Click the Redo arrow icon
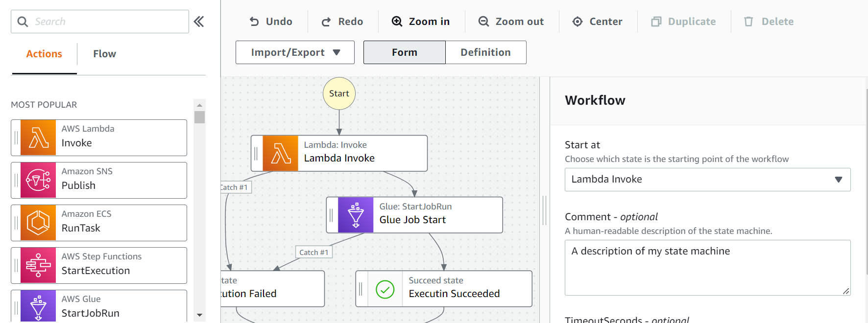The height and width of the screenshot is (323, 868). click(326, 22)
